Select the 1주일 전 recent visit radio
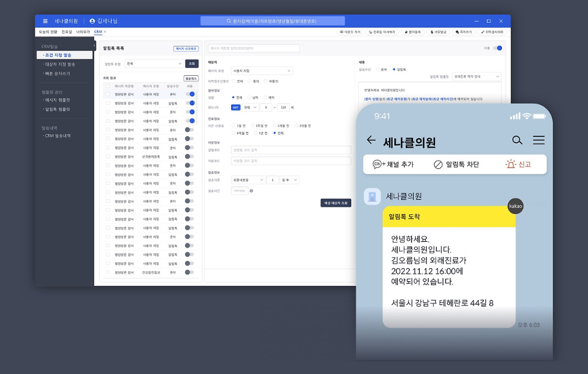The image size is (588, 374). pos(253,126)
